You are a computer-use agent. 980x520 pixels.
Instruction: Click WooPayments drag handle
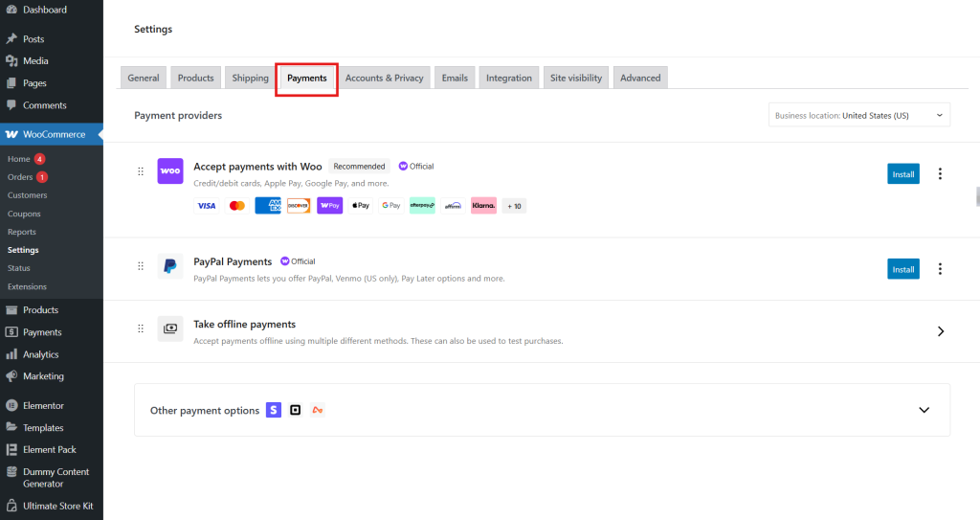(141, 171)
